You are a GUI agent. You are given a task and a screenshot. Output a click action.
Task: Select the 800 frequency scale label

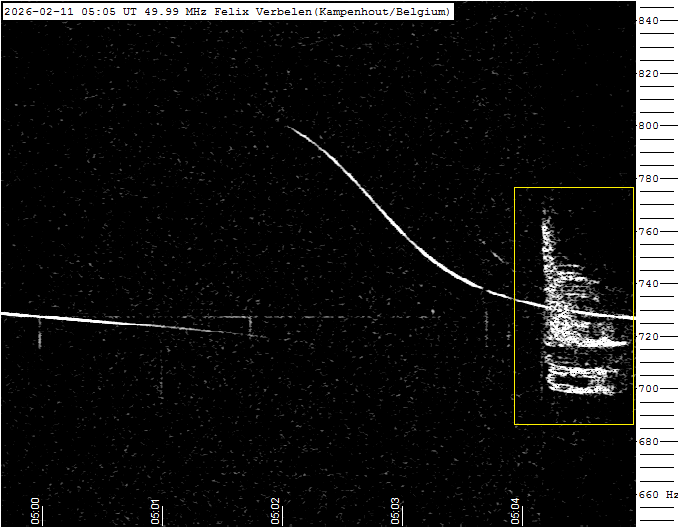pyautogui.click(x=648, y=126)
